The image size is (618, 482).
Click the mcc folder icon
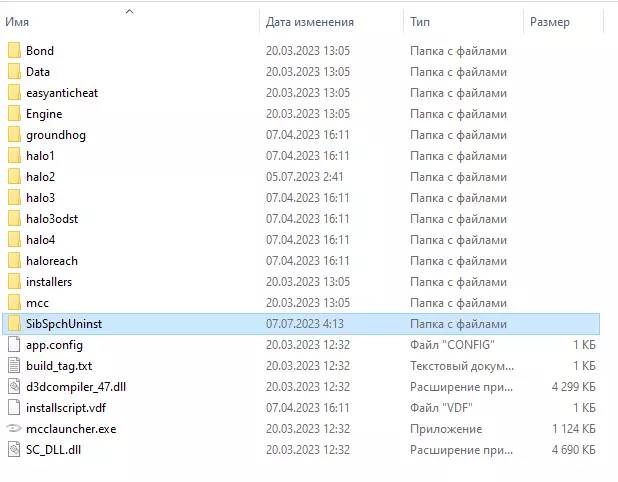(x=15, y=303)
